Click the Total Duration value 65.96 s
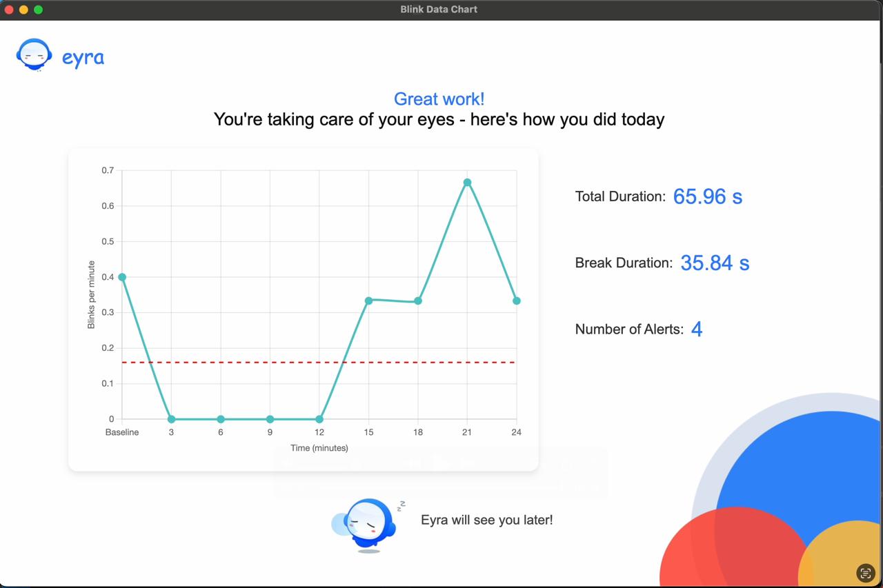The image size is (883, 588). point(708,196)
